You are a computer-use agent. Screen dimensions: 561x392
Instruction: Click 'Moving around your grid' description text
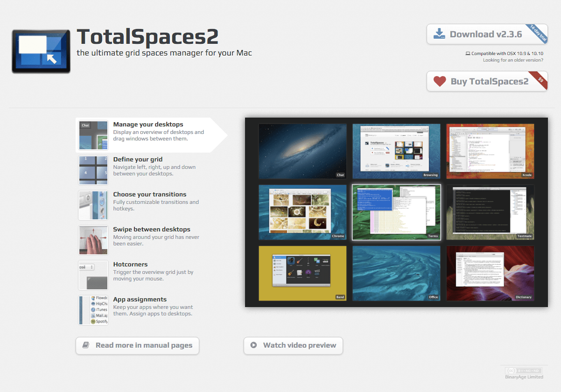(x=156, y=240)
